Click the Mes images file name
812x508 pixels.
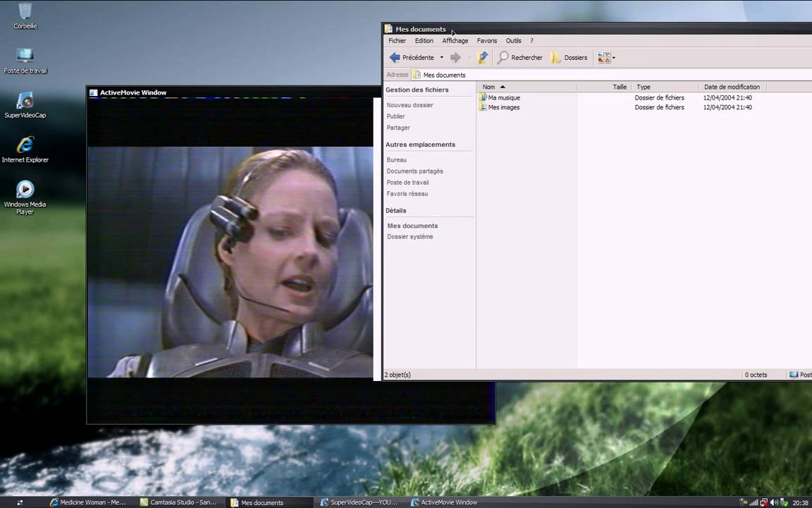[504, 107]
